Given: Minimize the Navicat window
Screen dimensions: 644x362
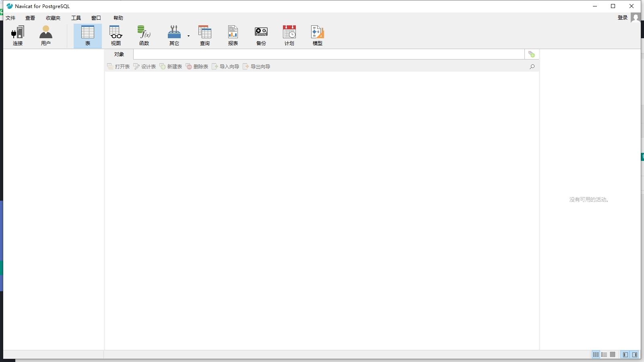Looking at the screenshot, I should point(595,6).
